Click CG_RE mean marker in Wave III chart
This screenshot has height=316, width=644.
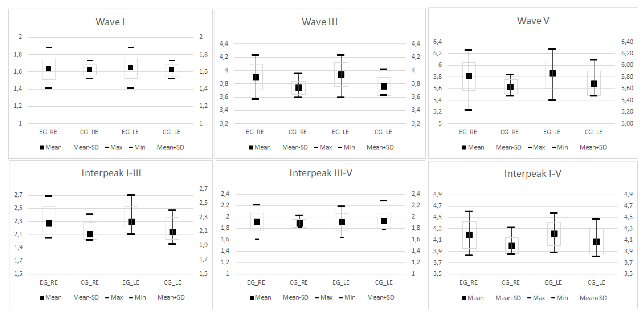coord(299,88)
